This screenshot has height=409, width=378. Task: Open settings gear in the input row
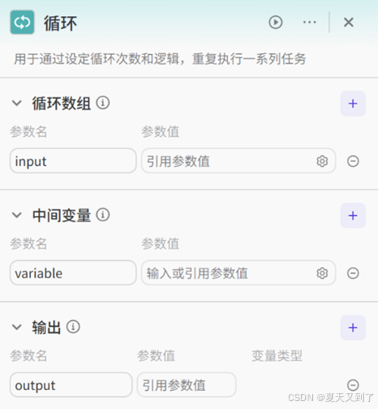[x=322, y=161]
